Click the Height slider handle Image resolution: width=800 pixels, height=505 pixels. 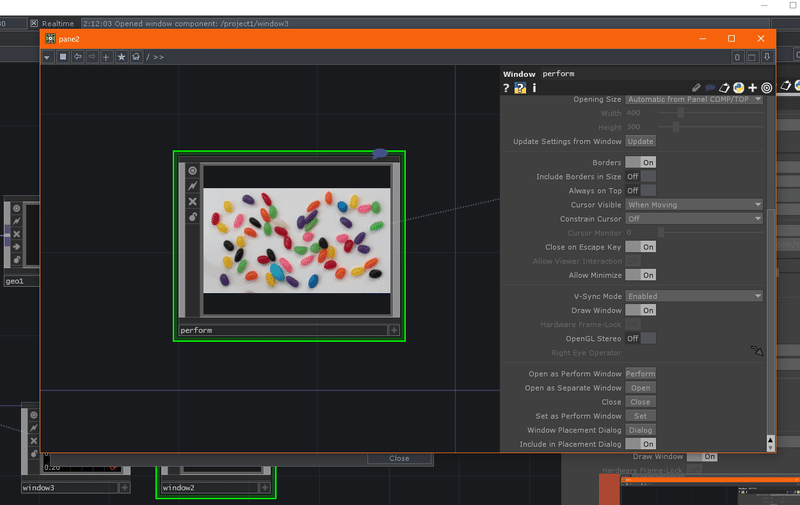pos(676,127)
